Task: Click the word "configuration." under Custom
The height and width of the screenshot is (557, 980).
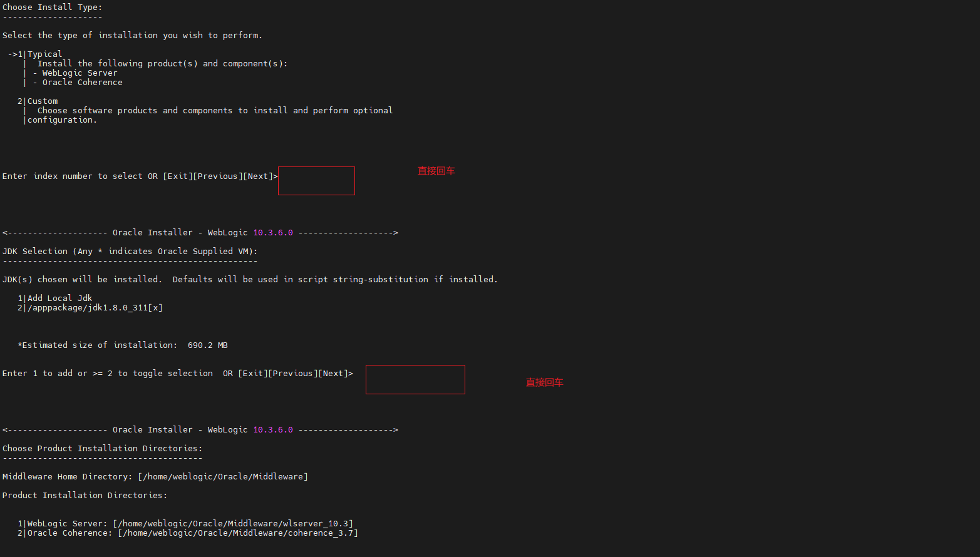Action: click(62, 120)
